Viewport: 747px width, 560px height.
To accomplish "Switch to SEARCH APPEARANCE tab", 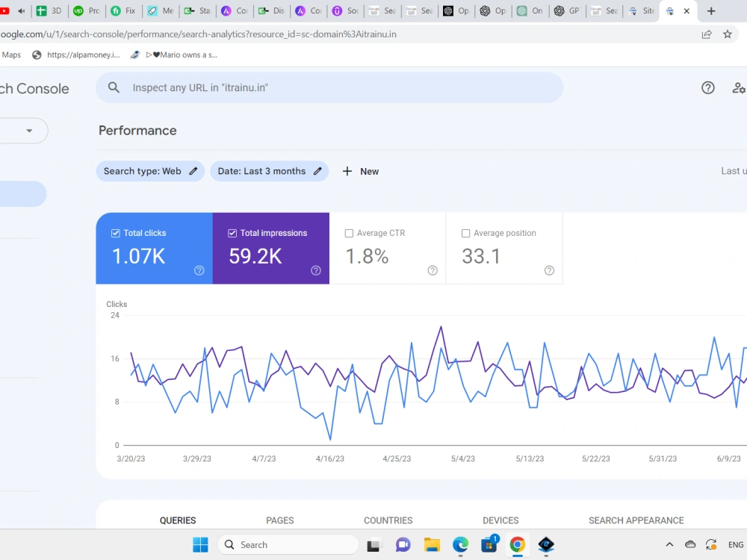I will 636,520.
